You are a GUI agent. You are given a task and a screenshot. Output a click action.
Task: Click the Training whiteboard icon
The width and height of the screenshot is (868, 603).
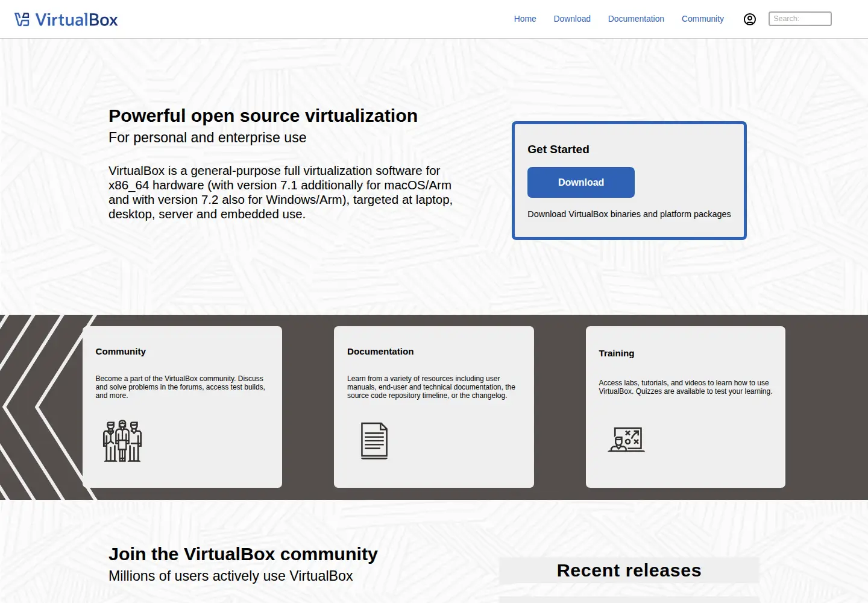(x=626, y=440)
